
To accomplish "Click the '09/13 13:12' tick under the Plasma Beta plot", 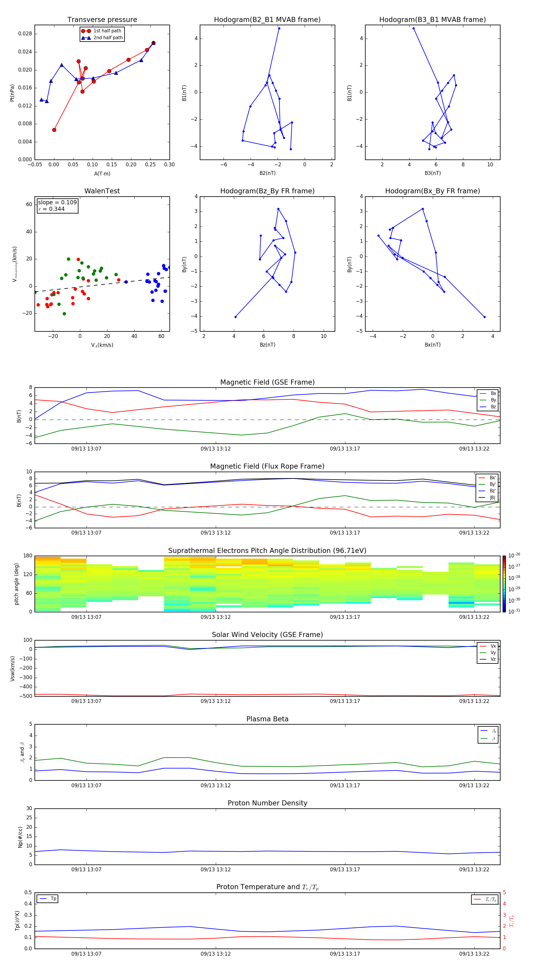I will pos(215,785).
